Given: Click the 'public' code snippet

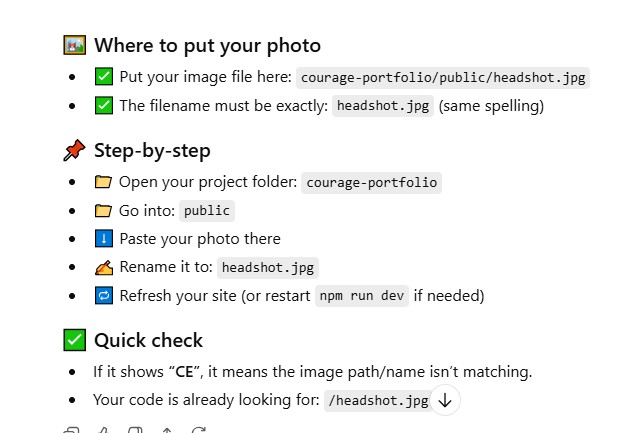Looking at the screenshot, I should pyautogui.click(x=208, y=210).
